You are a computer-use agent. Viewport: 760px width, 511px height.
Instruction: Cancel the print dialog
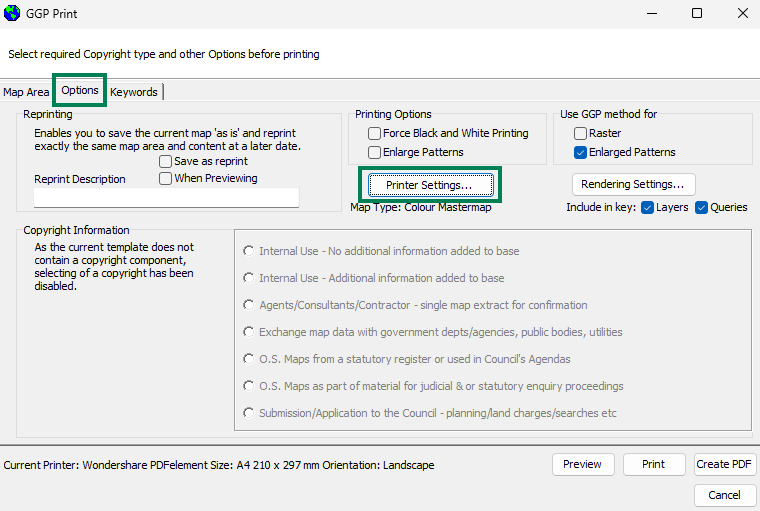725,495
